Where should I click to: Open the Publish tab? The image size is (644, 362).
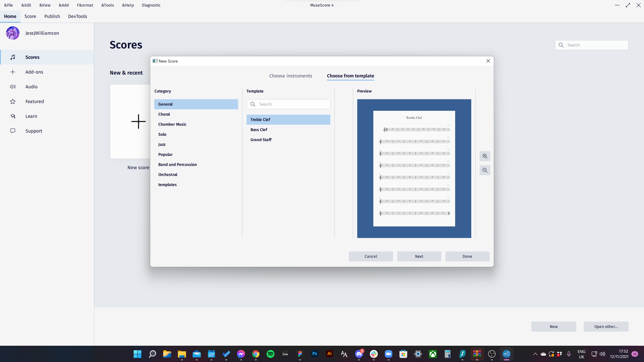pyautogui.click(x=52, y=16)
